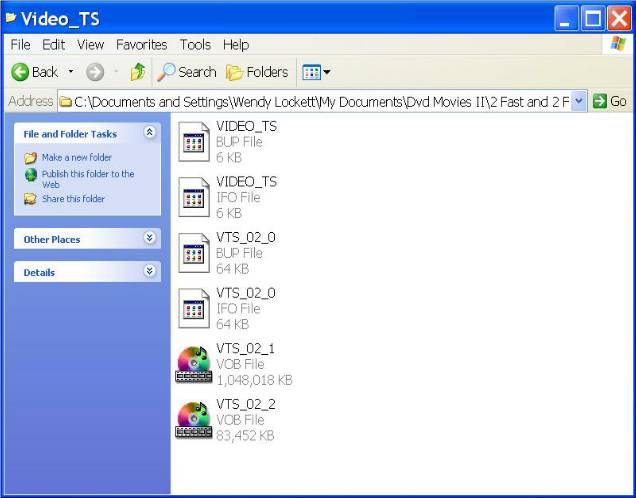Select the VTS_02_1 VOB file icon
Image resolution: width=636 pixels, height=498 pixels.
(194, 364)
